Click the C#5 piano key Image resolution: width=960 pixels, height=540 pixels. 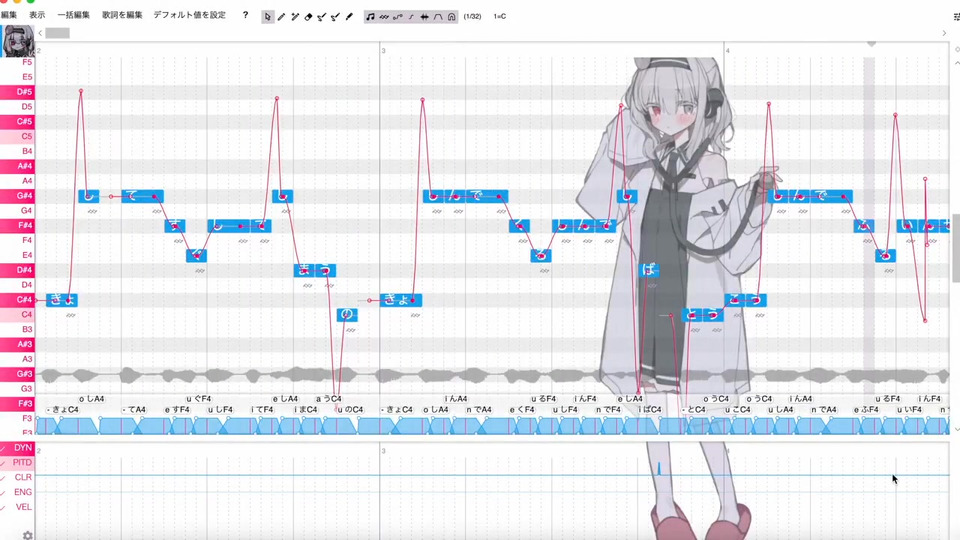coord(17,121)
